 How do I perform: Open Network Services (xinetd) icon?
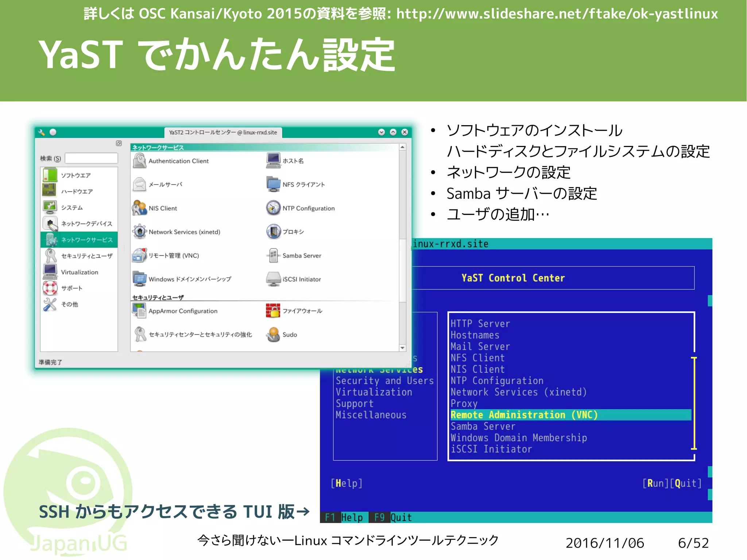(139, 232)
